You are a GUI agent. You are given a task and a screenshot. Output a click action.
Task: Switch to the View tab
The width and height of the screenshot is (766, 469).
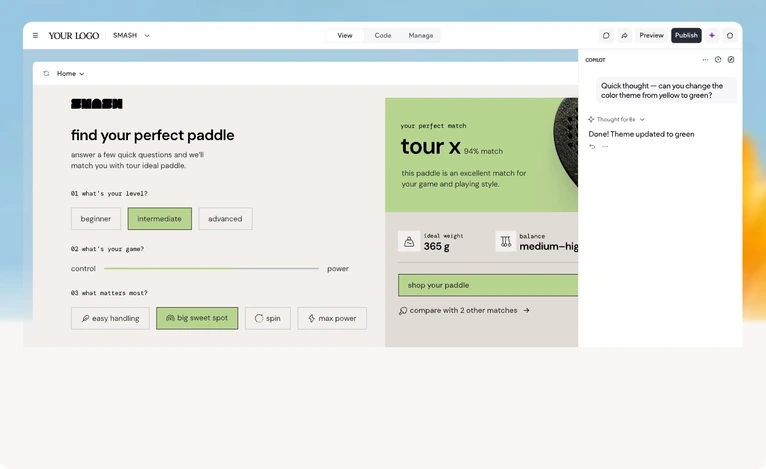(x=345, y=36)
